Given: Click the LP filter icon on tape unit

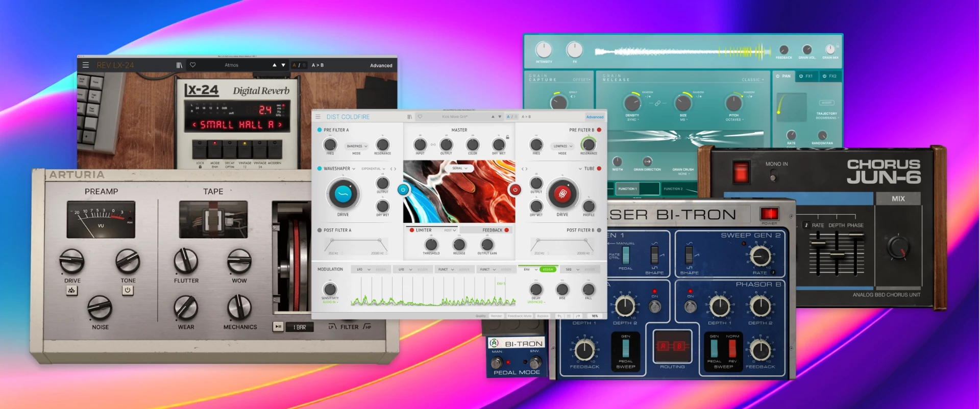Looking at the screenshot, I should [332, 326].
